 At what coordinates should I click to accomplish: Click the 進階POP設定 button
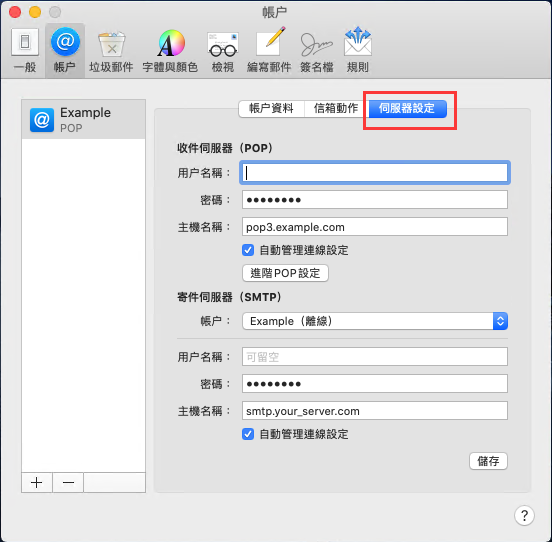(285, 273)
